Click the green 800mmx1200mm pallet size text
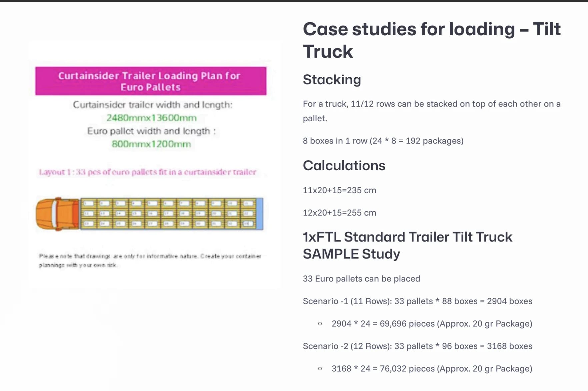 pyautogui.click(x=151, y=144)
